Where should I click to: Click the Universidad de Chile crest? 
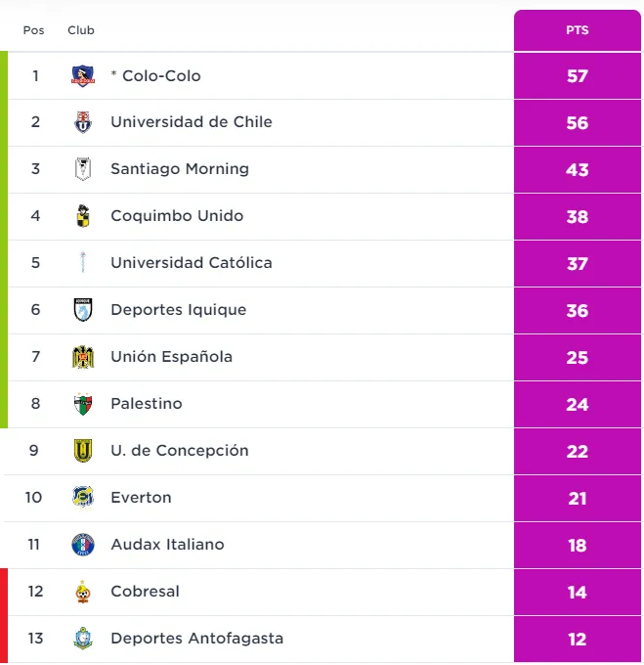pyautogui.click(x=83, y=122)
